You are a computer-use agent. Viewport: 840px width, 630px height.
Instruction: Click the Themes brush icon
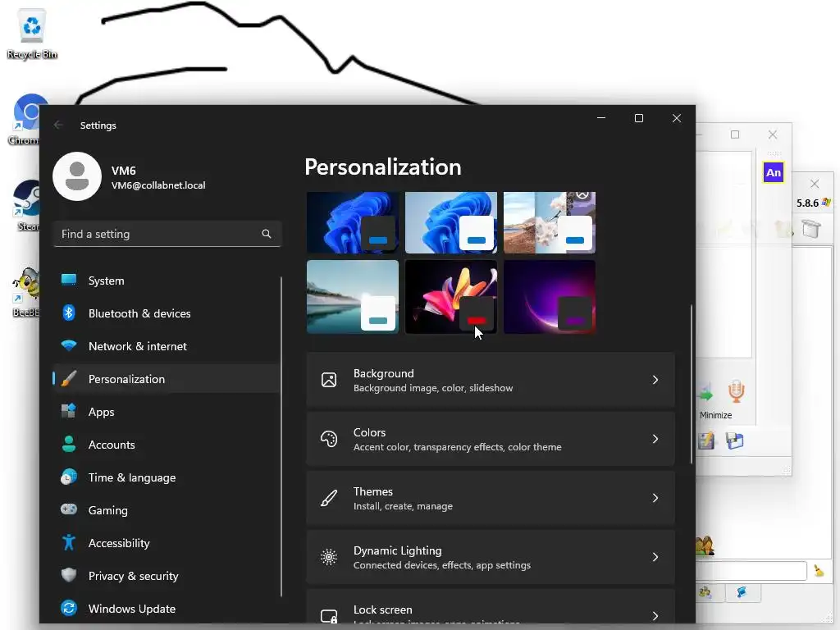click(x=329, y=498)
